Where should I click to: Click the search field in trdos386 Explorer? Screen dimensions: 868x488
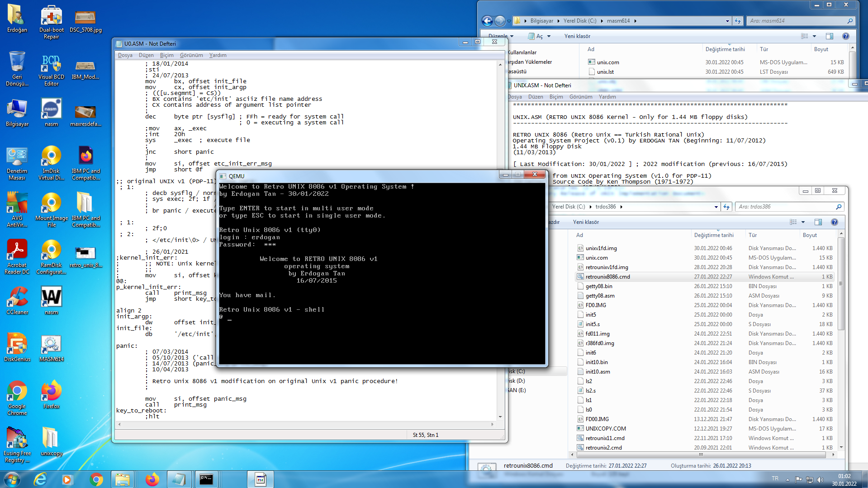(789, 207)
